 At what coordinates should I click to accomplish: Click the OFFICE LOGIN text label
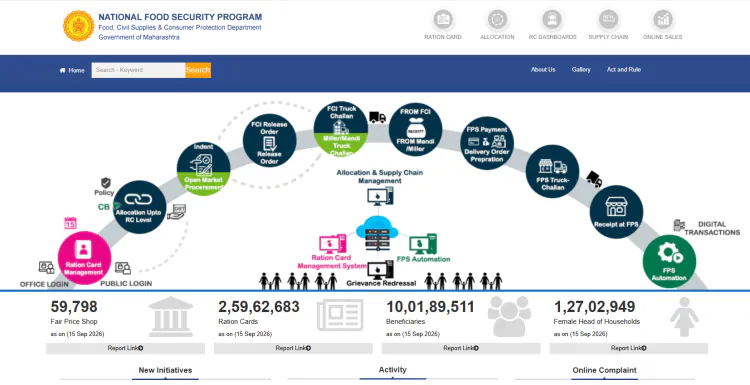(x=44, y=284)
